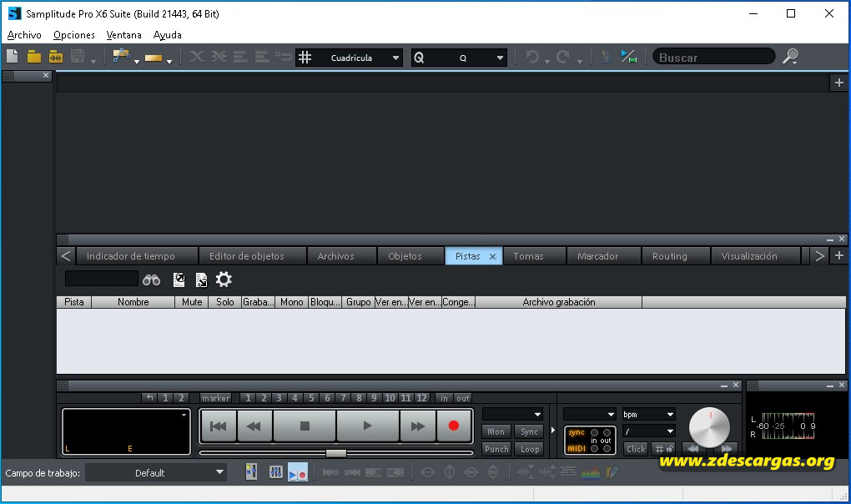Click the first document icon beside the binoculars
851x504 pixels.
click(x=179, y=280)
